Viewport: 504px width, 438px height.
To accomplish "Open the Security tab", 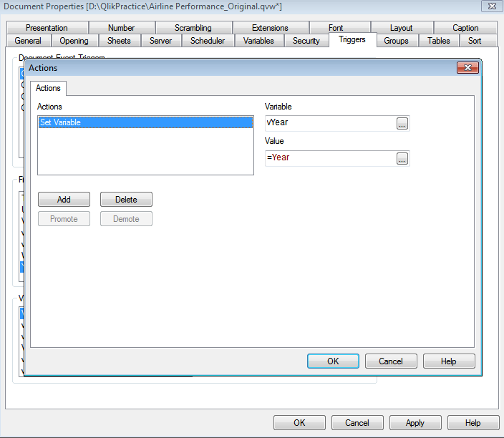I will point(306,41).
